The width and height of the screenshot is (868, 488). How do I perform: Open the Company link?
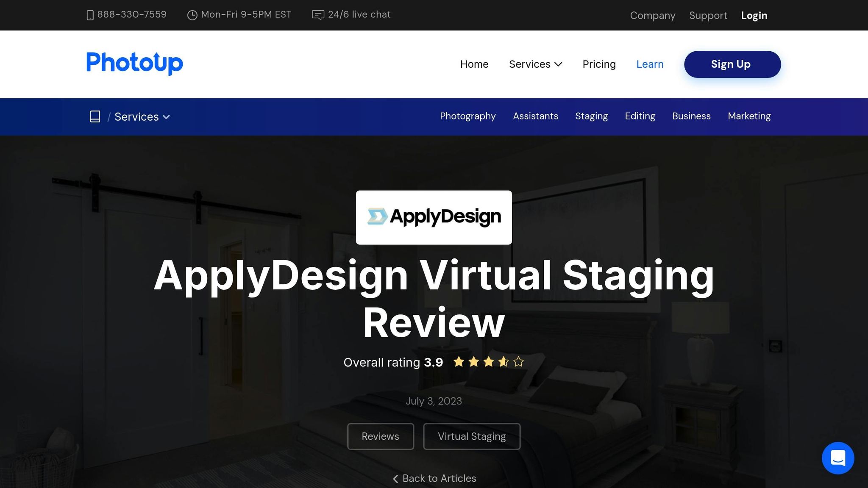652,16
